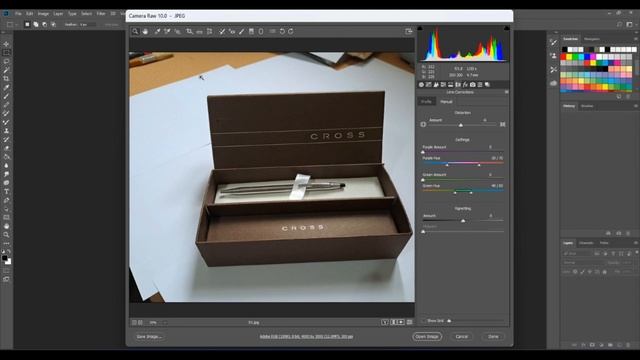This screenshot has height=360, width=640.
Task: Open Photoshop File menu
Action: click(x=18, y=13)
